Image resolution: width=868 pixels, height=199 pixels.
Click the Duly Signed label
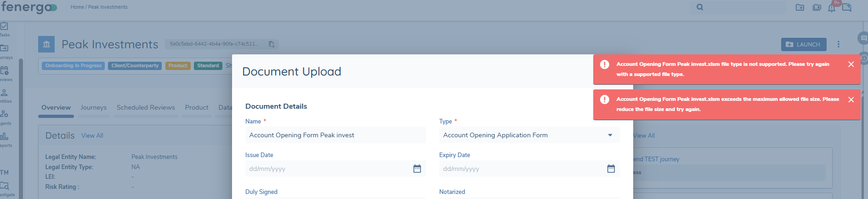[261, 192]
